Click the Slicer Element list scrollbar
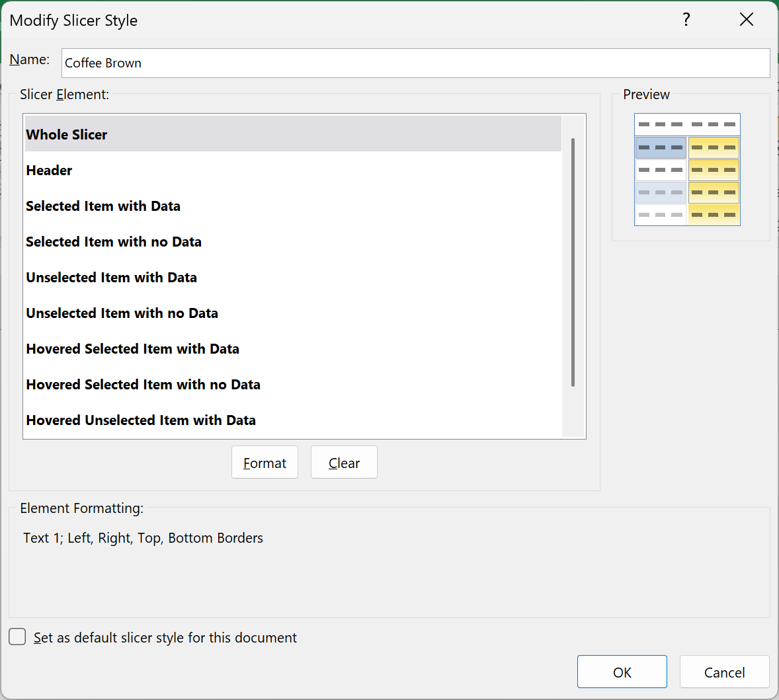 573,262
